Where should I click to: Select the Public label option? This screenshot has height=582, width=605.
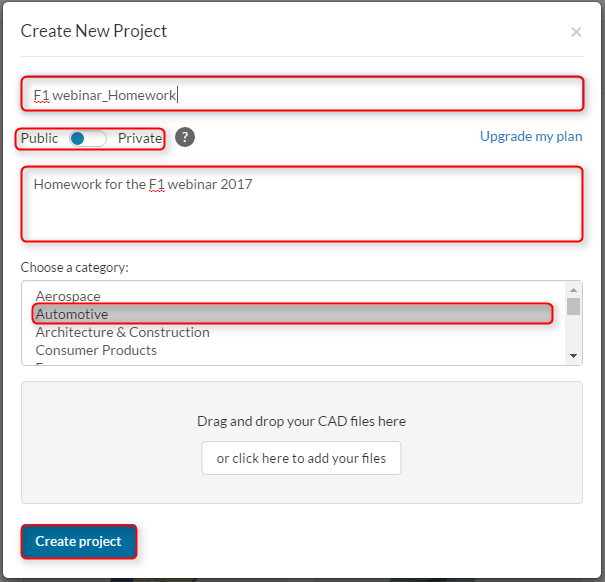40,138
